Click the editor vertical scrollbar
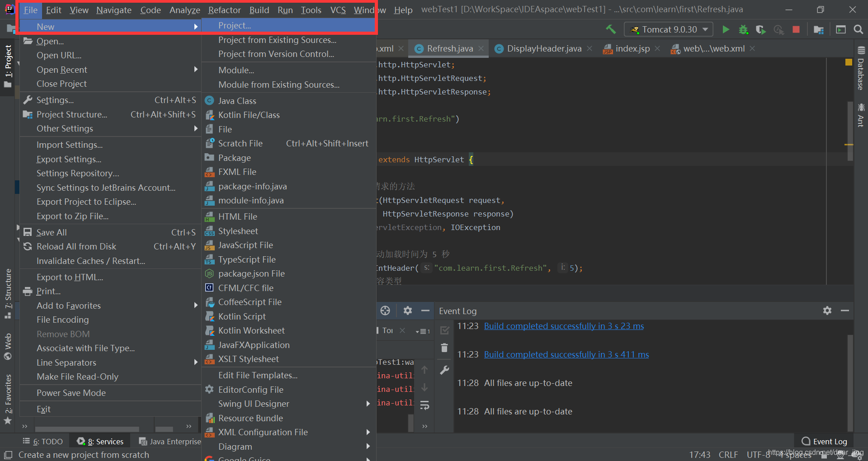Viewport: 868px width, 461px height. pyautogui.click(x=850, y=131)
